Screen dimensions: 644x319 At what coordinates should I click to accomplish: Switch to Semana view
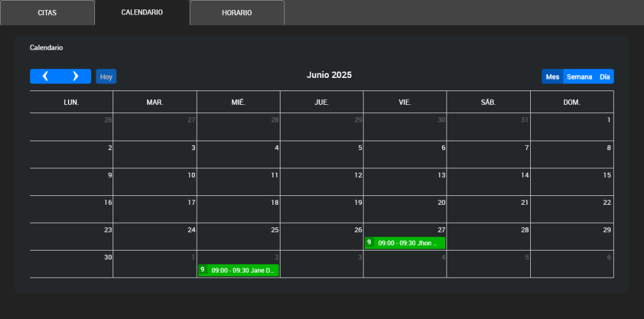coord(579,77)
